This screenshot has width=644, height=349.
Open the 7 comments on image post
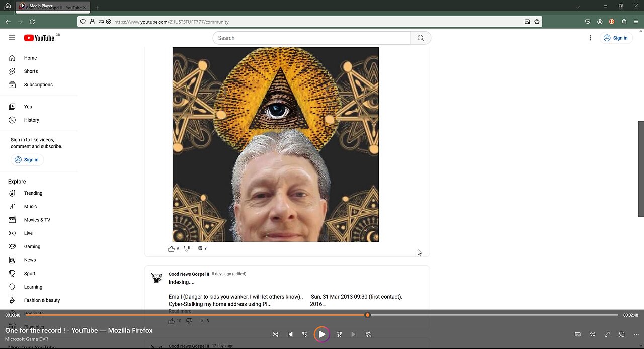click(202, 248)
